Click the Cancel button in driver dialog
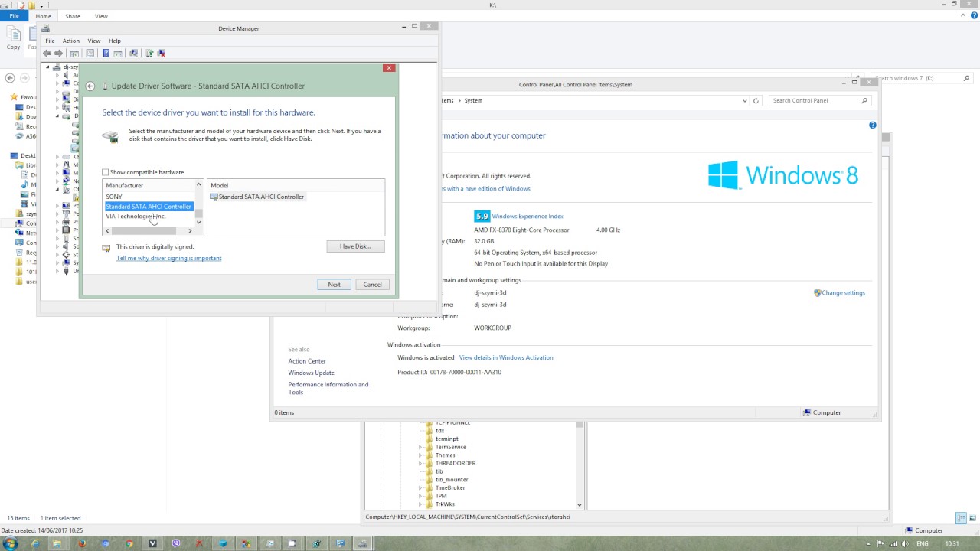Screen dimensions: 980x551 pyautogui.click(x=372, y=285)
